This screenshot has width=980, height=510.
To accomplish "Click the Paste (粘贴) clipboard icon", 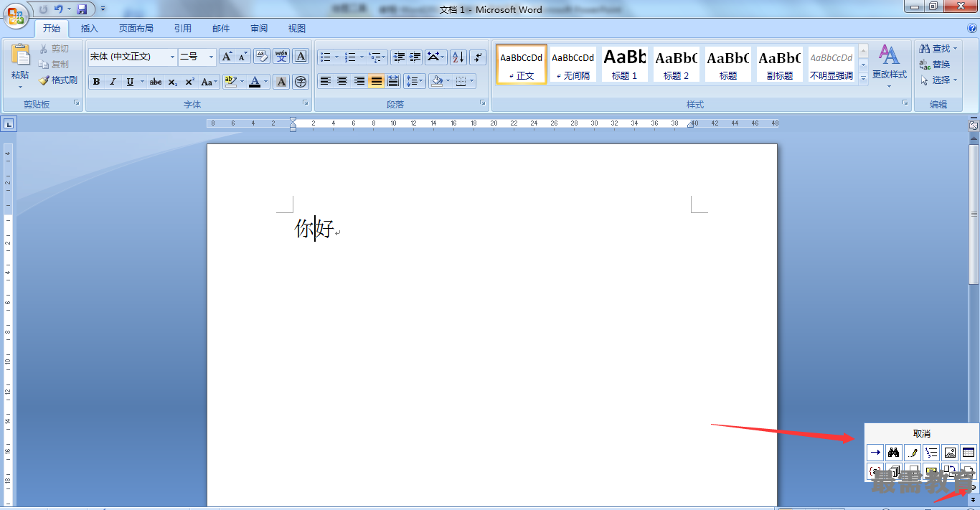I will pyautogui.click(x=20, y=56).
